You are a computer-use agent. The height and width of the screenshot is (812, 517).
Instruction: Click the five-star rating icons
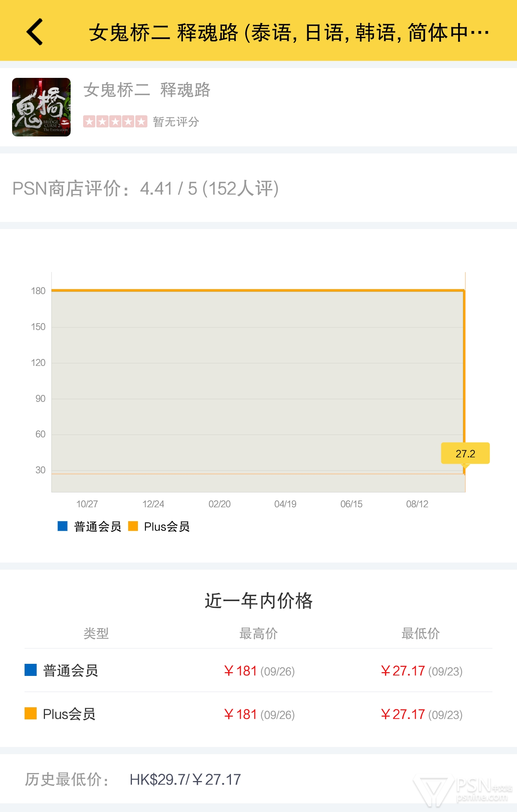tap(115, 121)
